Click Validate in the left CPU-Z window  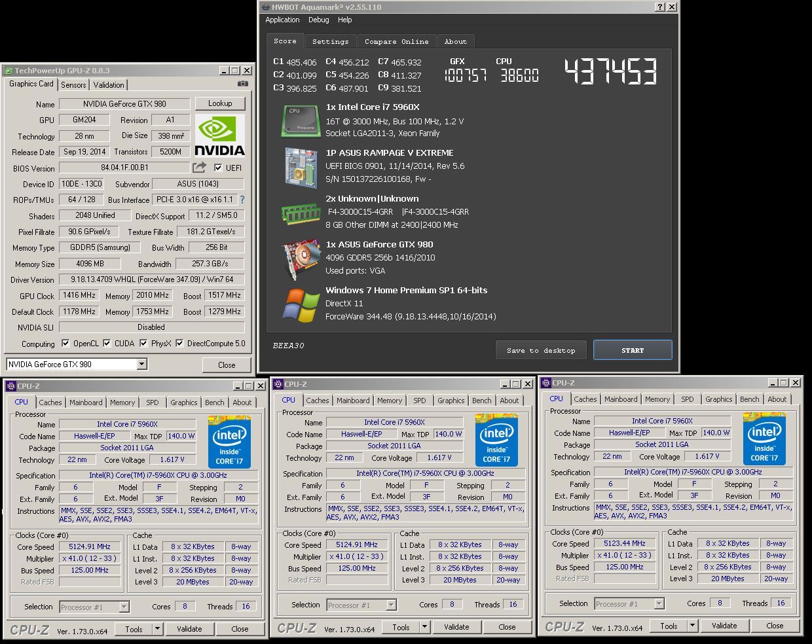[x=189, y=629]
